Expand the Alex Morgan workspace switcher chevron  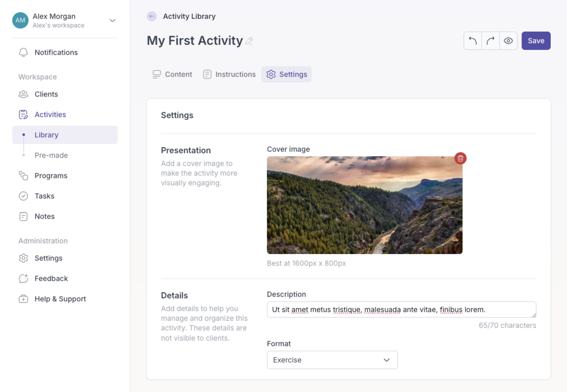(x=113, y=20)
